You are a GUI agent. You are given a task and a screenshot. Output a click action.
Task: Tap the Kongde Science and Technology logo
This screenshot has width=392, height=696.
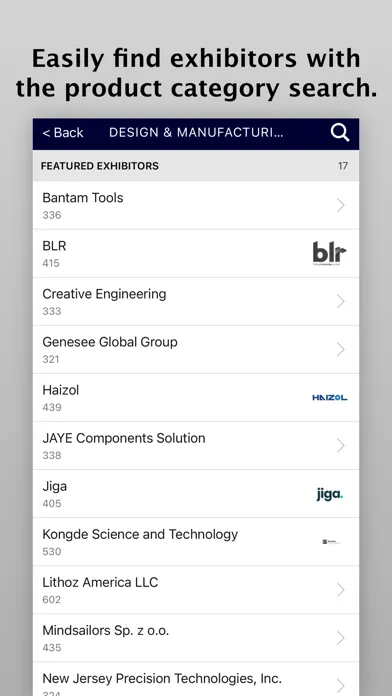(331, 542)
